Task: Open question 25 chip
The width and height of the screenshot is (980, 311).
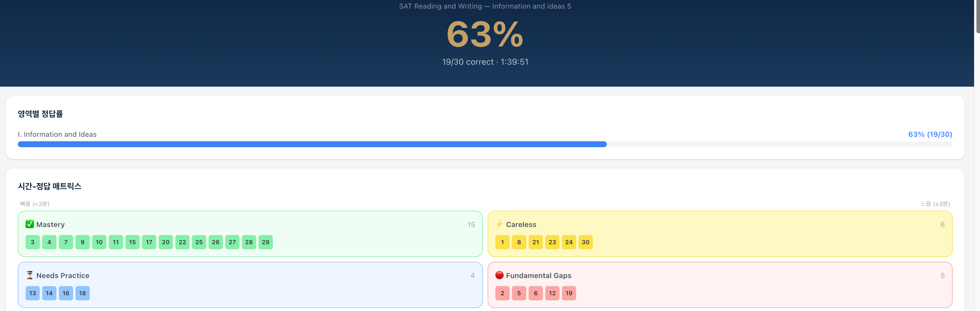Action: click(199, 242)
